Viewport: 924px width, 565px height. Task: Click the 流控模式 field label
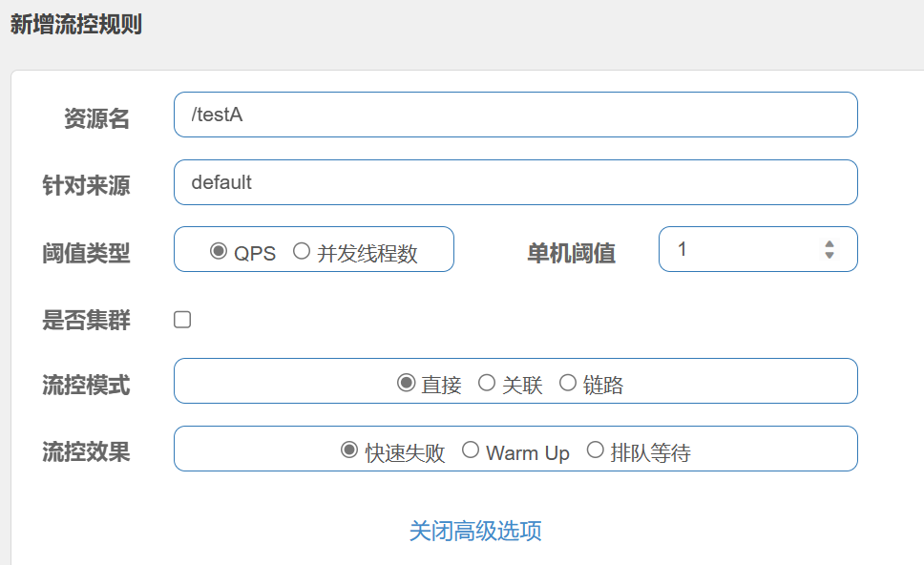[x=86, y=386]
